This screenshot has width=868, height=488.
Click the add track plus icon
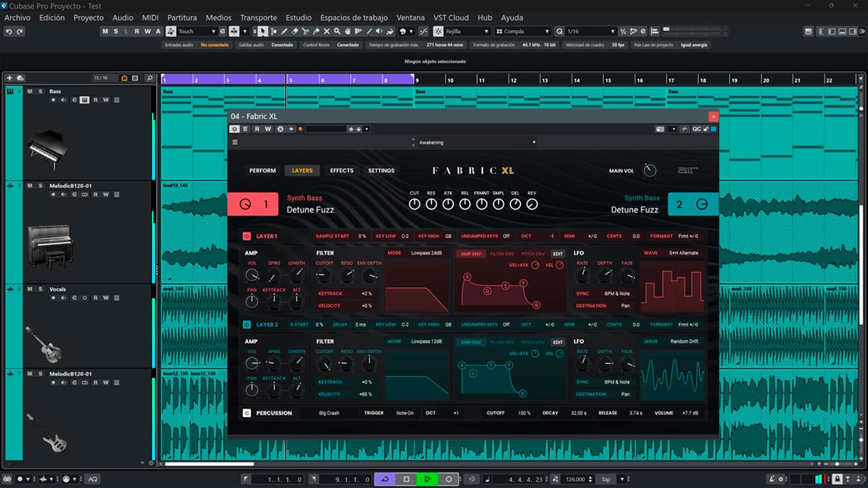pyautogui.click(x=10, y=77)
